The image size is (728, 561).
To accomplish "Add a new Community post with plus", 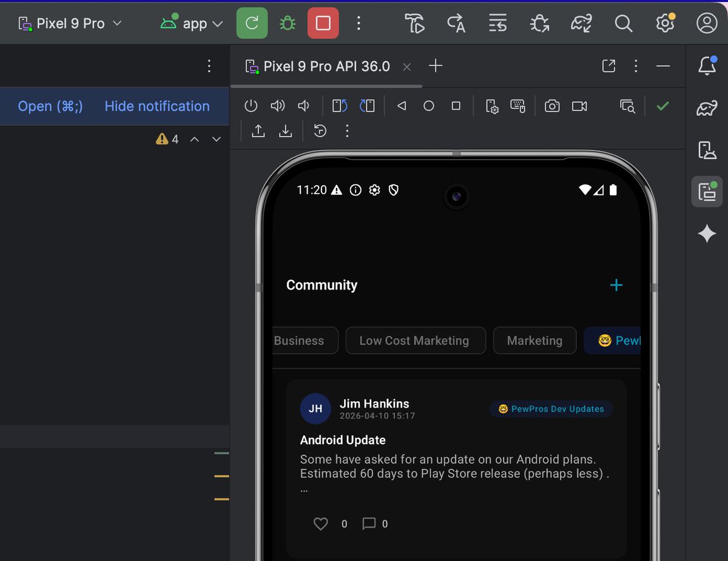I will (x=616, y=285).
